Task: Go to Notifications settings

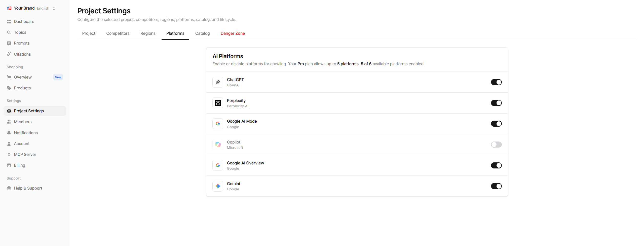Action: coord(35,133)
